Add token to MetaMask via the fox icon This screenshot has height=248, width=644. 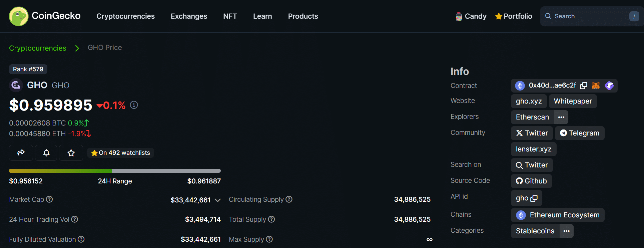596,86
